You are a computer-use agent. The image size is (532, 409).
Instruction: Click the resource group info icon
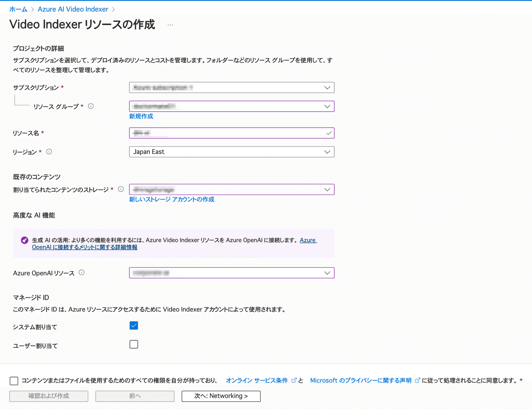(x=91, y=106)
